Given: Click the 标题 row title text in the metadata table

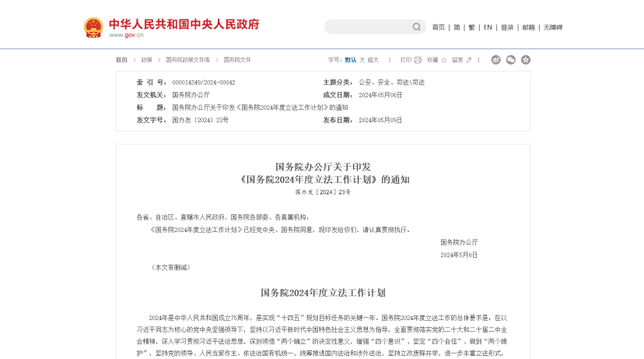Looking at the screenshot, I should [260, 107].
